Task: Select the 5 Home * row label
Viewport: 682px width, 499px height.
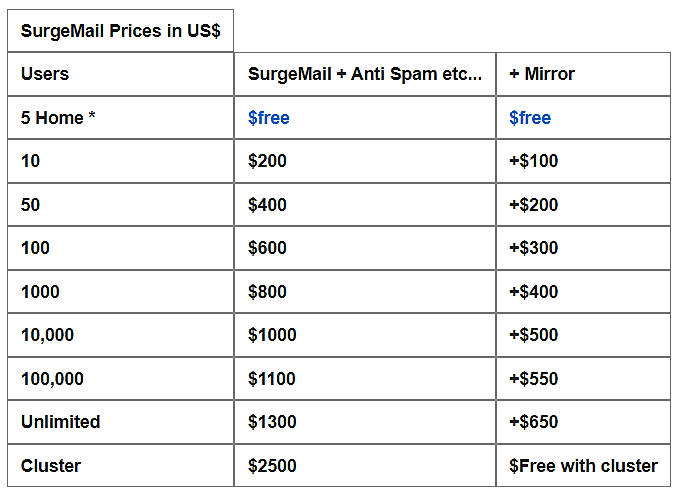Action: pyautogui.click(x=58, y=118)
